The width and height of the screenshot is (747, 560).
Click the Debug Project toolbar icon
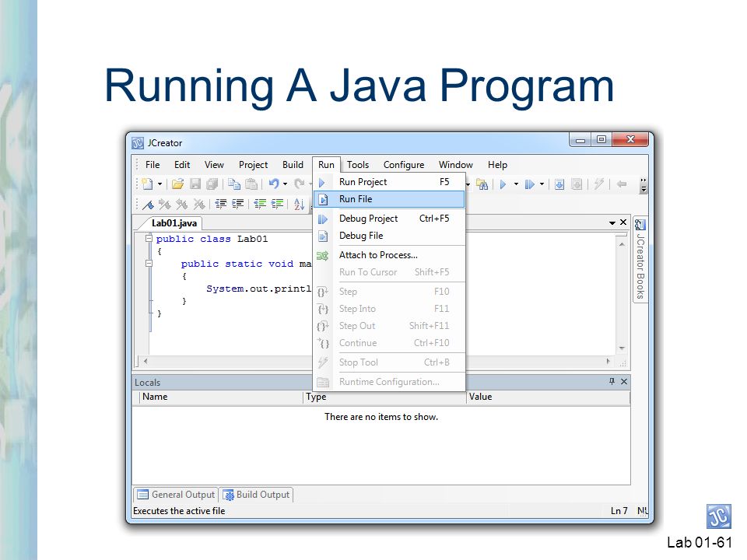[x=529, y=184]
